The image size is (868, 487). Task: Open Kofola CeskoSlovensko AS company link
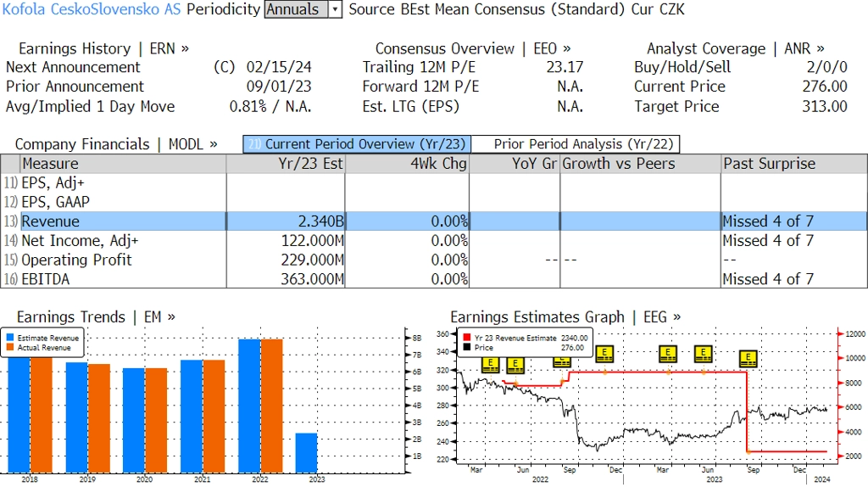pyautogui.click(x=92, y=9)
